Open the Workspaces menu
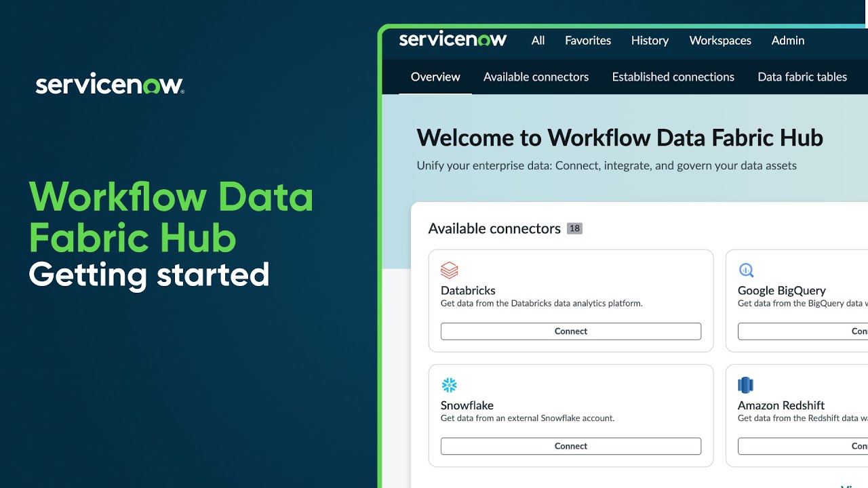 click(x=719, y=41)
